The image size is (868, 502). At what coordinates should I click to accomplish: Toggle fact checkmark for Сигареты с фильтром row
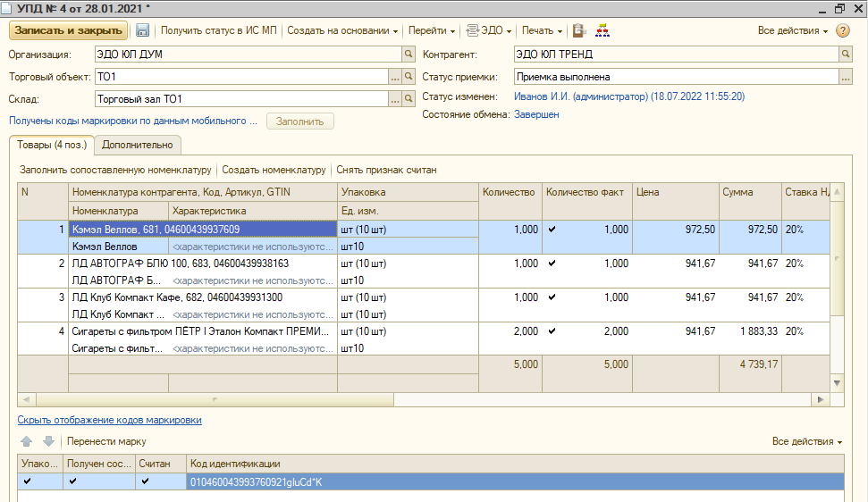pos(552,331)
